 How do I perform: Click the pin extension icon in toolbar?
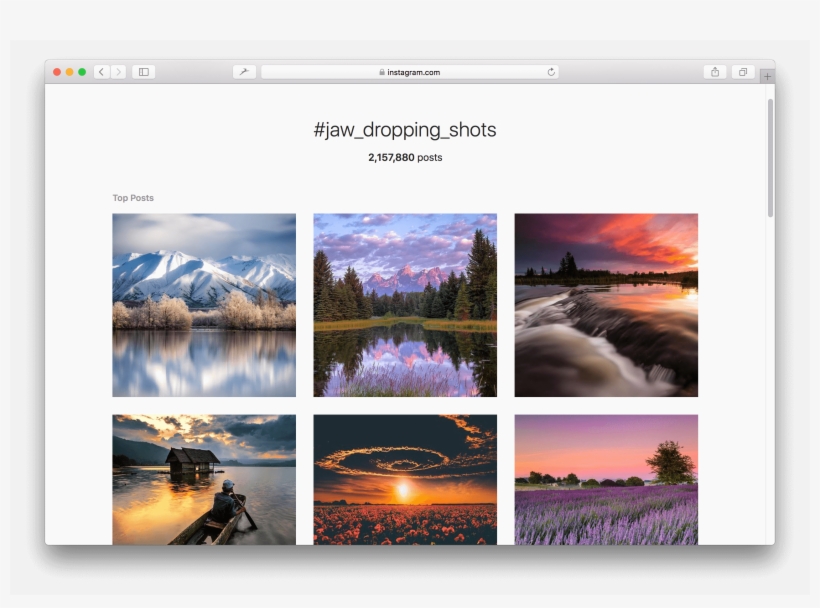(244, 72)
